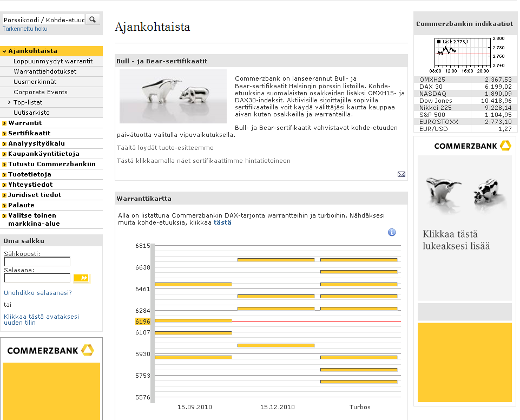Click Klikkaa tästä lukeaksesi lisää banner
This screenshot has height=420, width=520.
456,240
